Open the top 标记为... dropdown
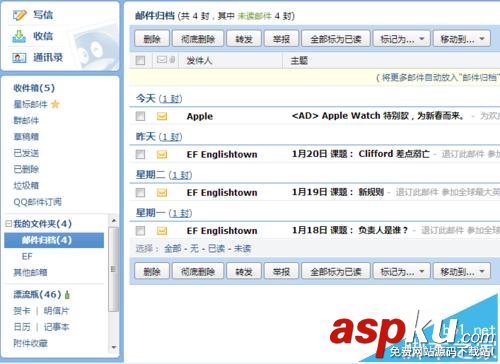Image resolution: width=500 pixels, height=364 pixels. pyautogui.click(x=402, y=39)
